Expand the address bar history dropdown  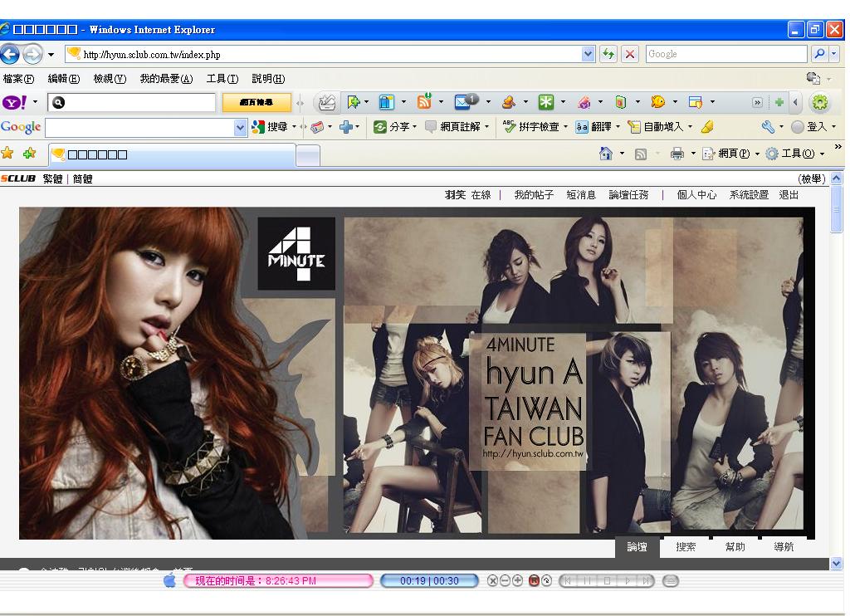coord(589,54)
